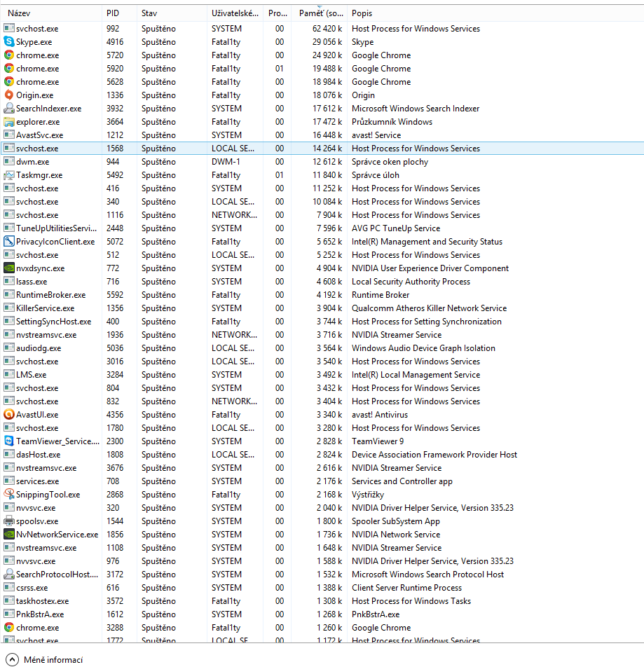Click the dwm.exe process icon
The width and height of the screenshot is (644, 667).
9,162
